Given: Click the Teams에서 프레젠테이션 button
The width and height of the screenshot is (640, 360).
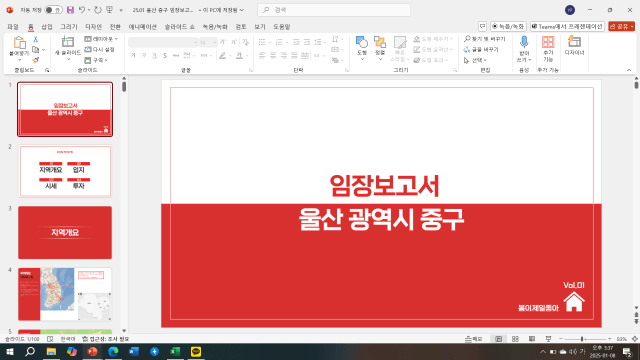Looking at the screenshot, I should (567, 26).
